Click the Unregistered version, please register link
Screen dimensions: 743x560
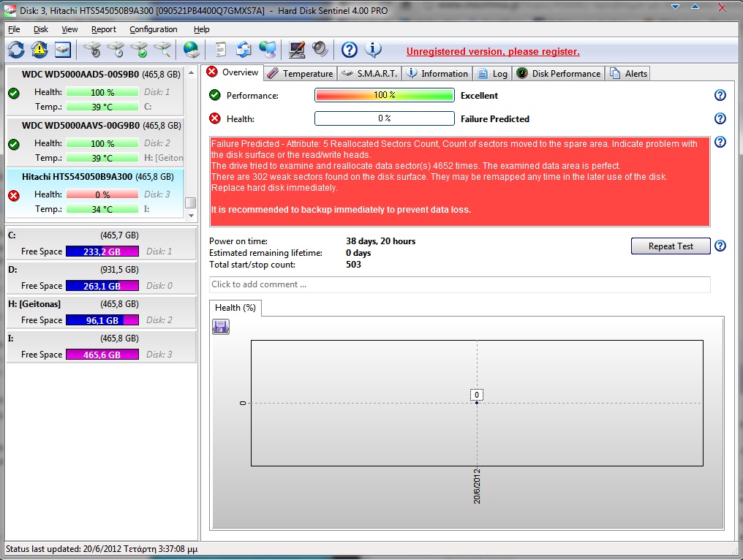tap(493, 51)
